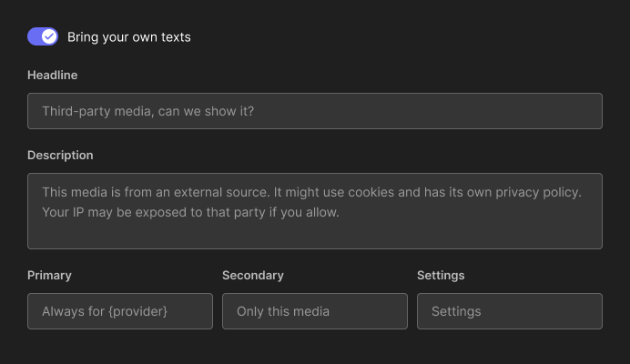Viewport: 630px width, 364px height.
Task: Click the Description field label
Action: click(x=60, y=155)
